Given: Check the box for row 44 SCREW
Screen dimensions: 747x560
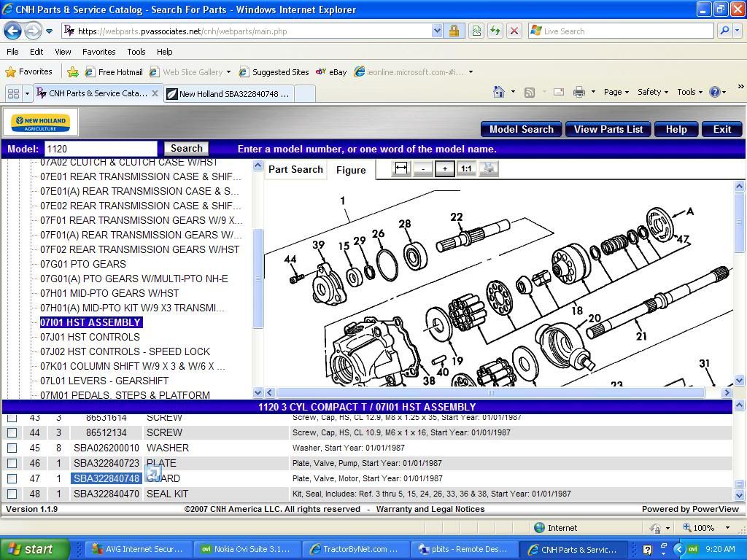Looking at the screenshot, I should tap(12, 433).
